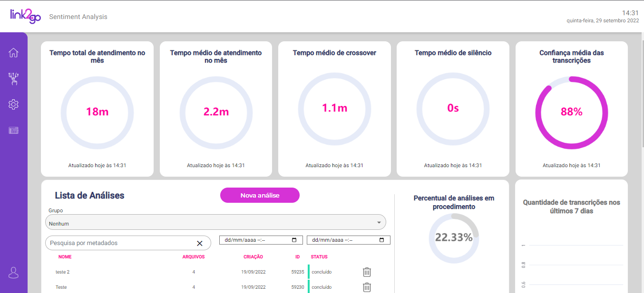Sort by the STATUS column header
This screenshot has height=293, width=644.
pyautogui.click(x=319, y=256)
